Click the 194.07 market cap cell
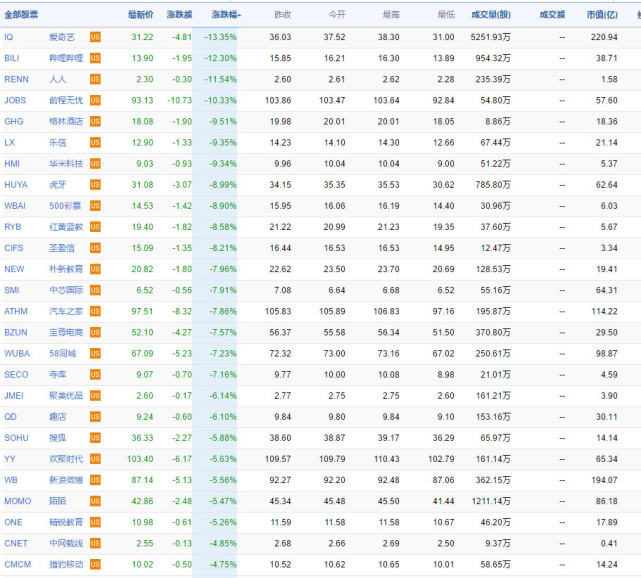Image resolution: width=641 pixels, height=578 pixels. click(604, 480)
